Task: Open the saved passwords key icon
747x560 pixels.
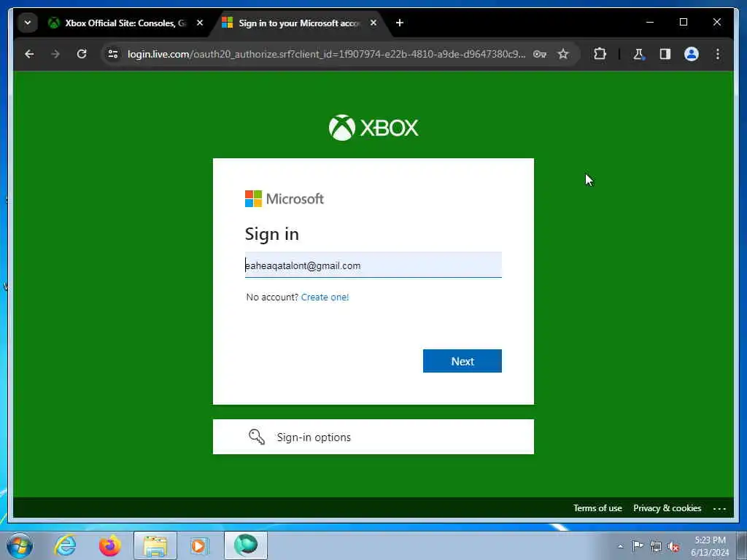Action: pos(539,54)
